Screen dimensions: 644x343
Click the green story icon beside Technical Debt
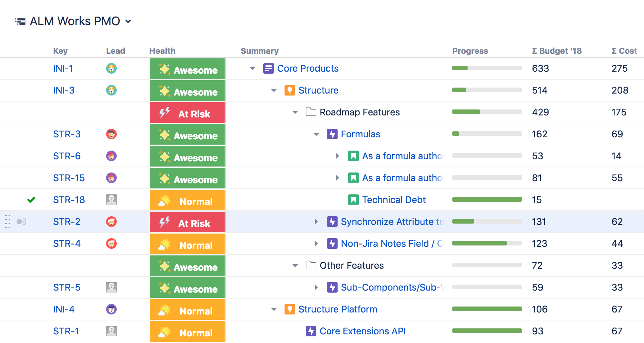pyautogui.click(x=353, y=200)
